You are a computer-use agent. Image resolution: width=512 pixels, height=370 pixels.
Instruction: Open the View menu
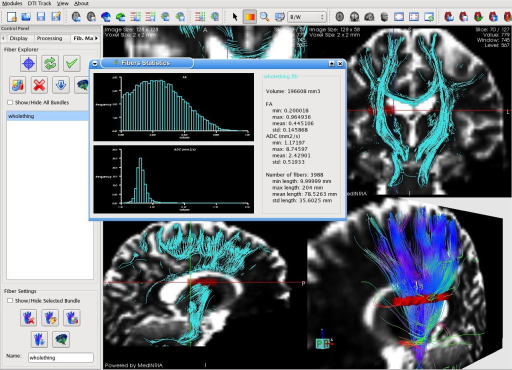[62, 3]
